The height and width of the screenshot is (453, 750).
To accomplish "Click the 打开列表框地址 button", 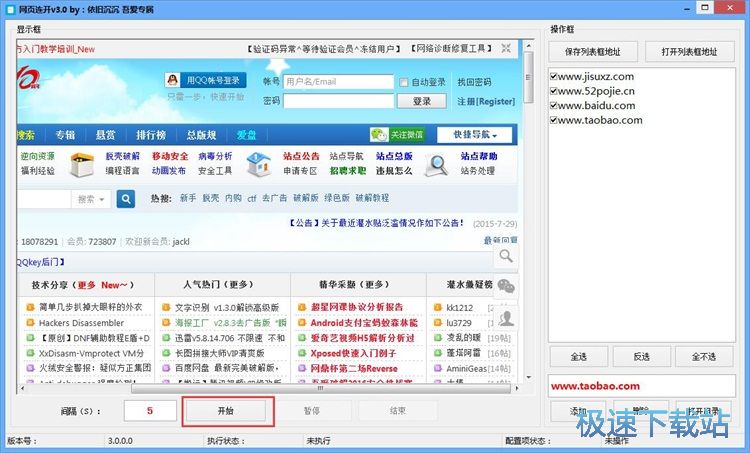I will (x=689, y=52).
